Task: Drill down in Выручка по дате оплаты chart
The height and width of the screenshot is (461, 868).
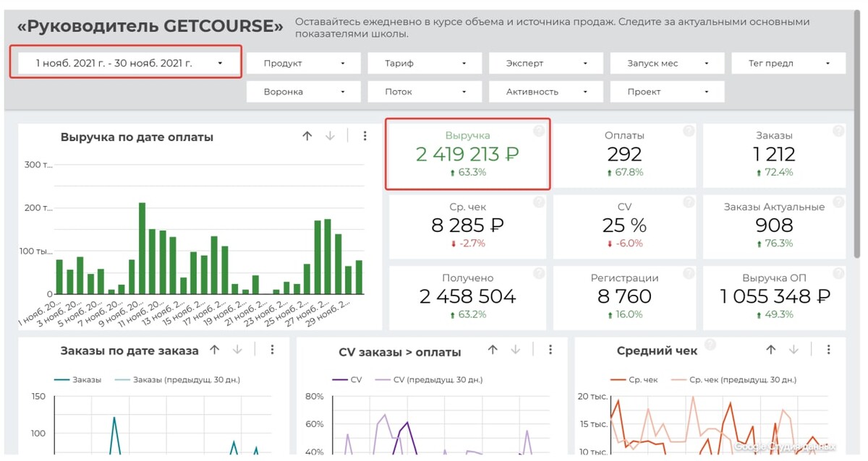Action: point(331,136)
